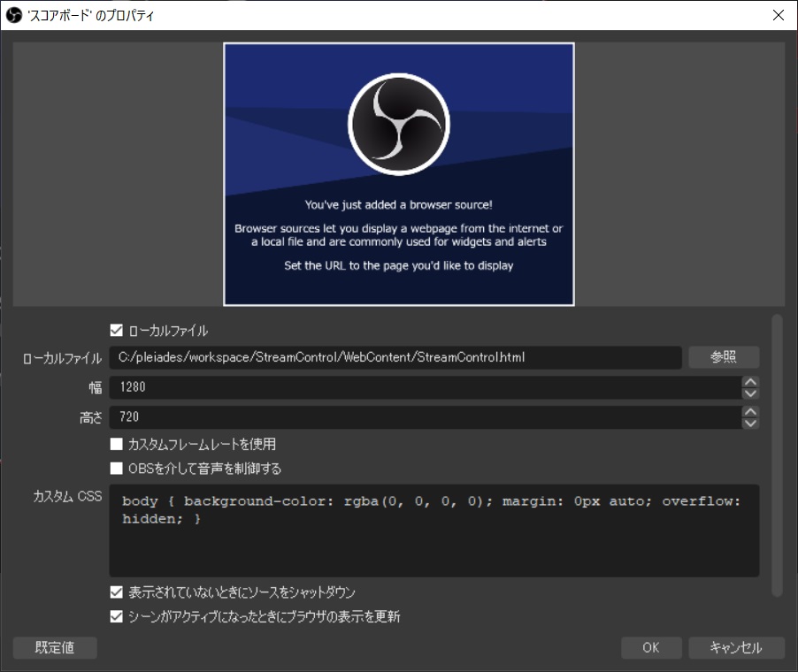The image size is (798, 672).
Task: Focus the local file path field
Action: [395, 357]
